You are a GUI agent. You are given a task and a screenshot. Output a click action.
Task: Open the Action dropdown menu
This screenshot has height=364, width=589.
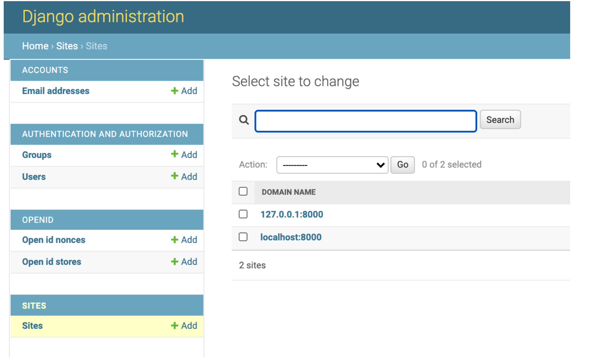coord(332,165)
